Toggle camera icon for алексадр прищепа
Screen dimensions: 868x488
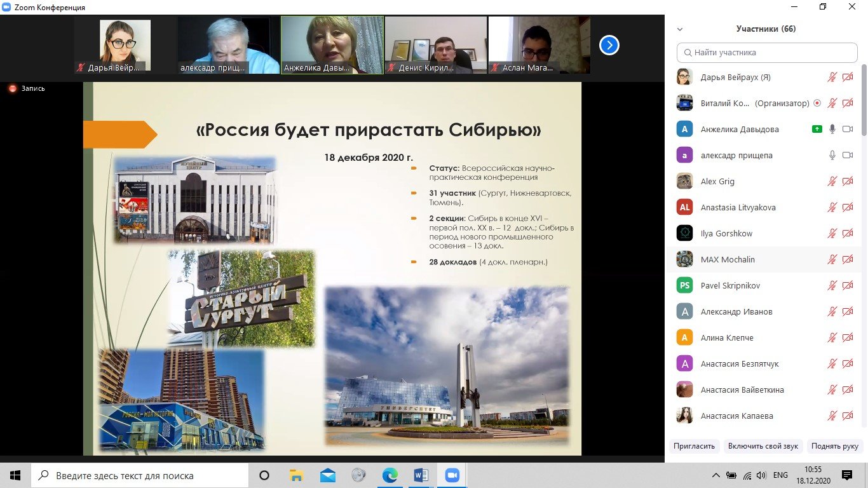(x=847, y=155)
